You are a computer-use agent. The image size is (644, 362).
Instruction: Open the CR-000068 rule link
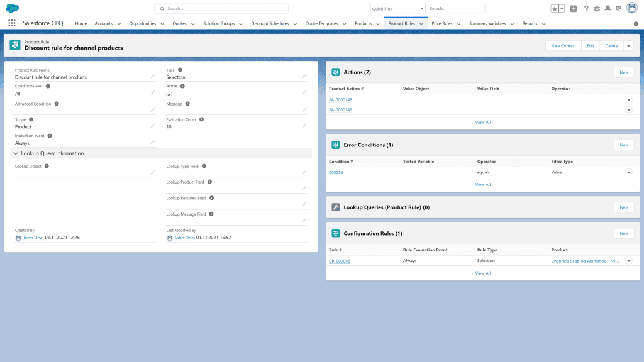[340, 261]
